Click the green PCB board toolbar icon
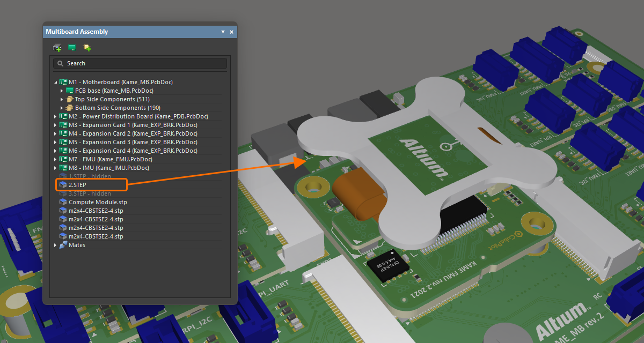Viewport: 644px width, 343px height. click(72, 48)
